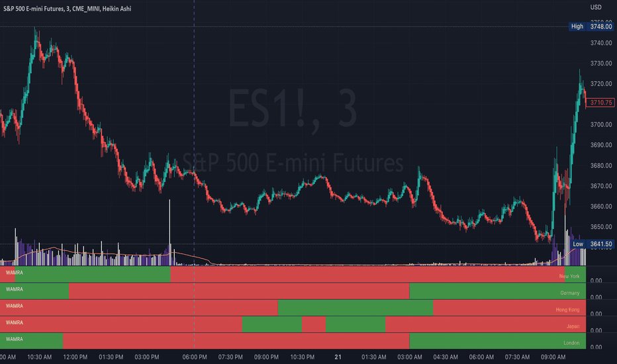Click the 3670.00 price axis label
The width and height of the screenshot is (617, 364).
[601, 186]
